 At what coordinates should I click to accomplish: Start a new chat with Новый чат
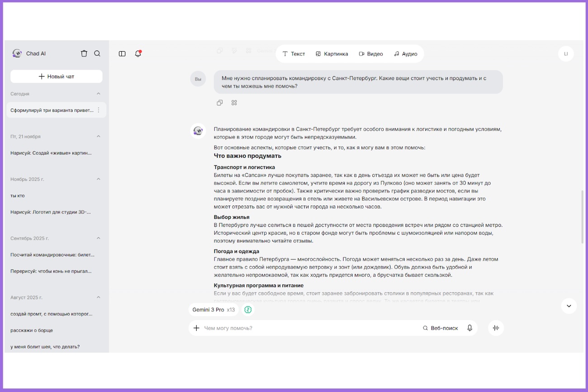pos(56,76)
